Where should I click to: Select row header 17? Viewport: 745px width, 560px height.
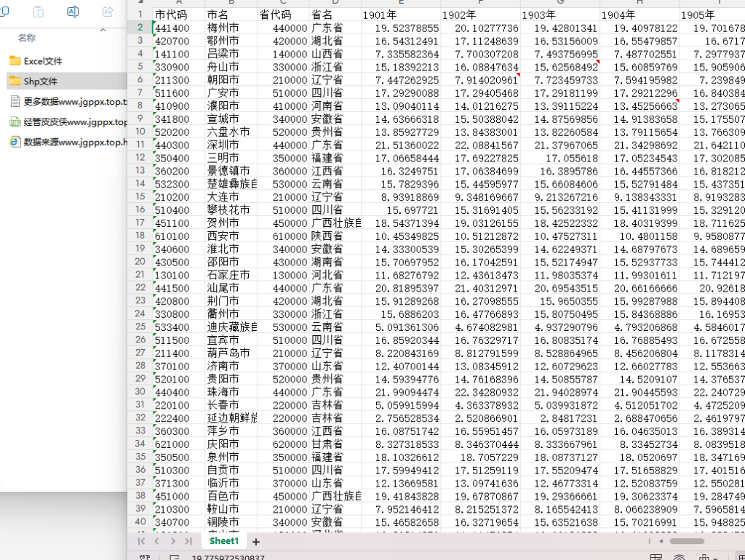tap(140, 223)
